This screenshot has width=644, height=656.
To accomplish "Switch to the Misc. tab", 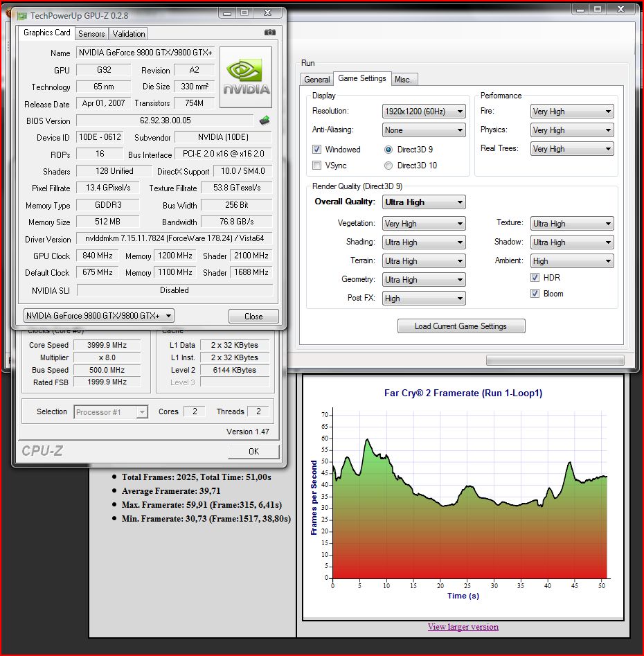I will 403,80.
